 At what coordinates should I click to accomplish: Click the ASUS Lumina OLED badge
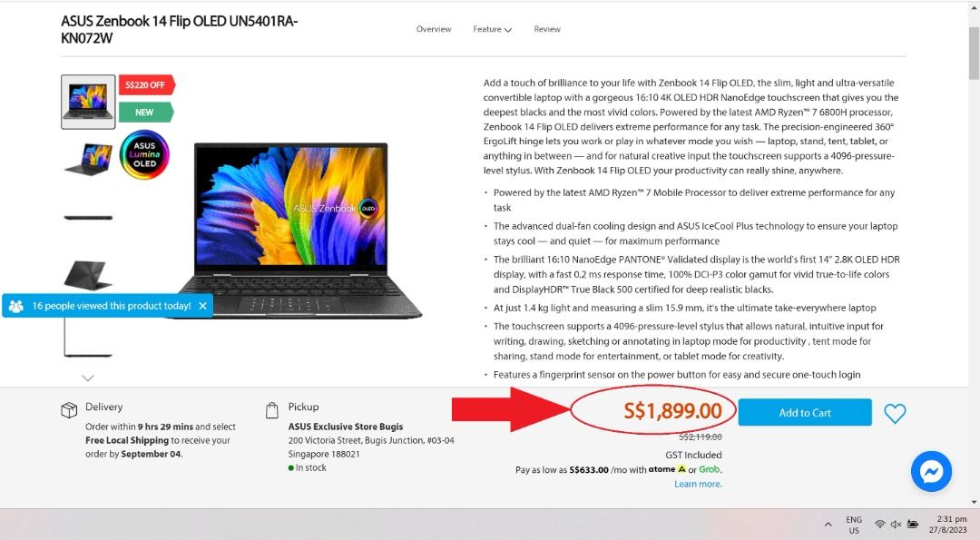coord(144,154)
